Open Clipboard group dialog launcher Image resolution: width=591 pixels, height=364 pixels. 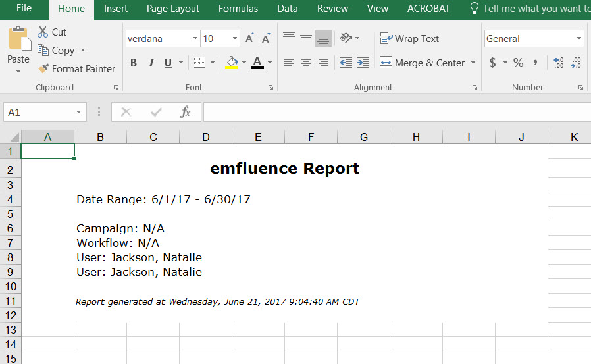tap(116, 88)
